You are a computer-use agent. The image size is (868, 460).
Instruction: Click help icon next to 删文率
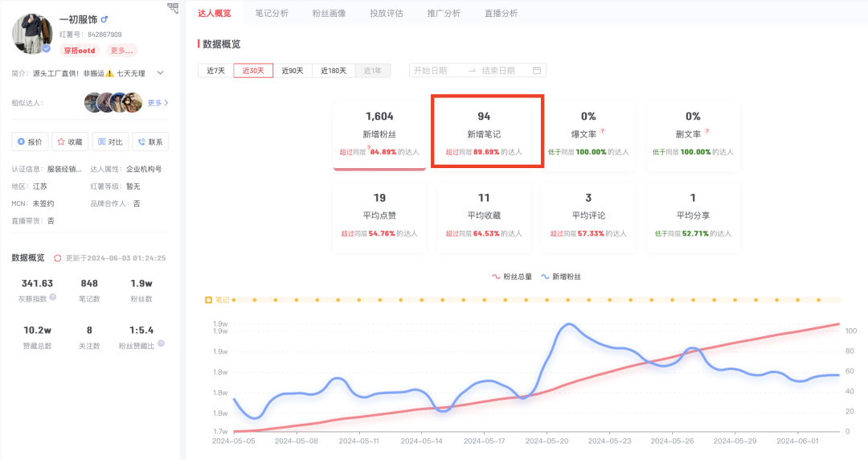pyautogui.click(x=706, y=131)
